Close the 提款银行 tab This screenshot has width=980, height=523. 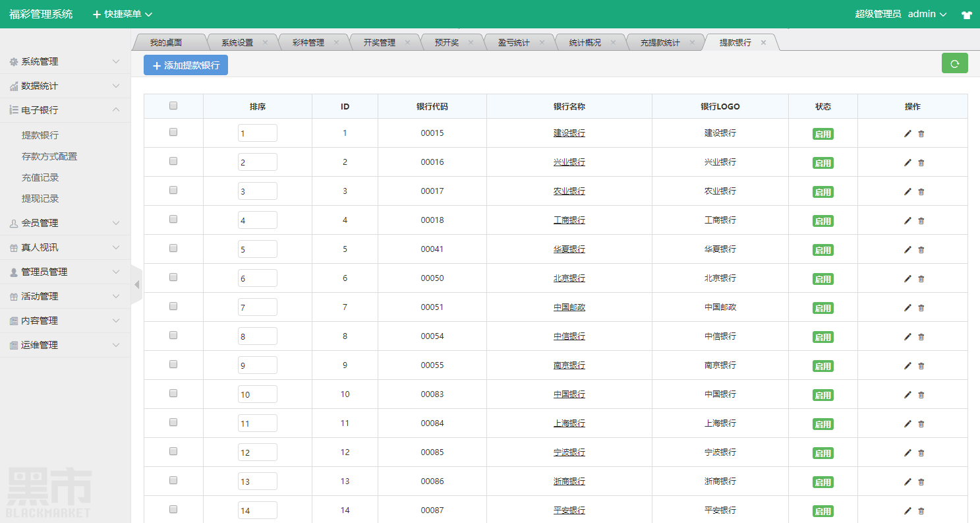click(x=763, y=42)
